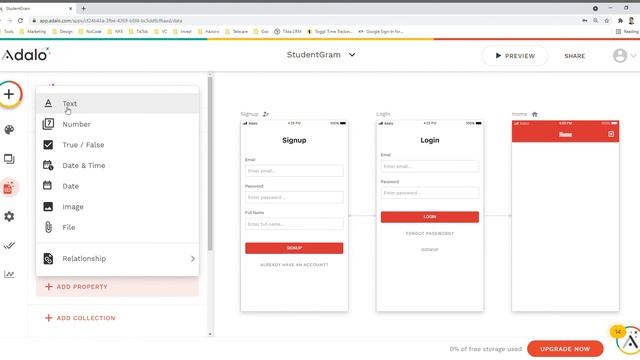Click the Number type icon
The width and height of the screenshot is (640, 360).
pos(48,124)
